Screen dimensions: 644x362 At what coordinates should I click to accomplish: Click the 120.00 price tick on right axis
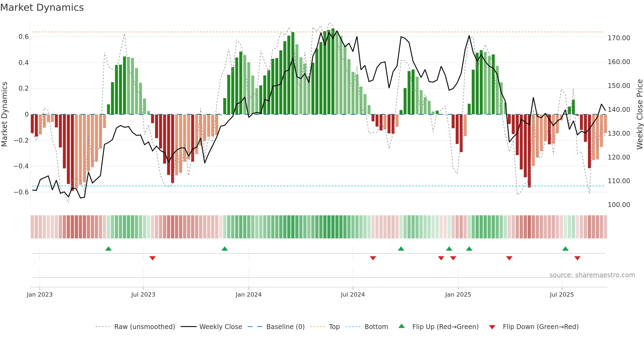click(619, 157)
